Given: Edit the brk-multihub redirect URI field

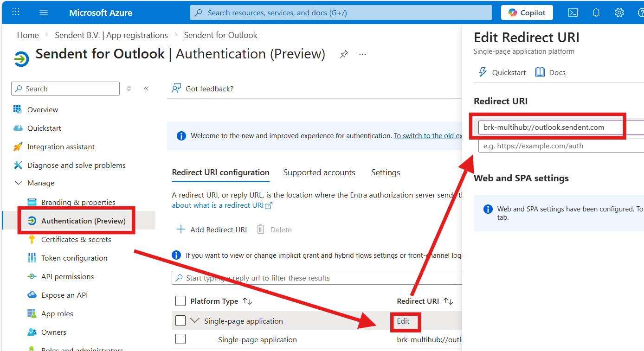Looking at the screenshot, I should (561, 127).
